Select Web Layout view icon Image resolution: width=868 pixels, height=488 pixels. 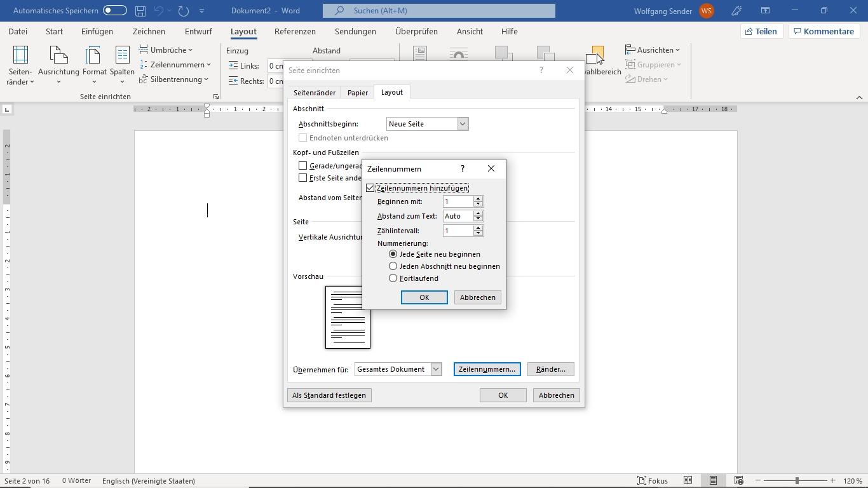click(x=738, y=481)
